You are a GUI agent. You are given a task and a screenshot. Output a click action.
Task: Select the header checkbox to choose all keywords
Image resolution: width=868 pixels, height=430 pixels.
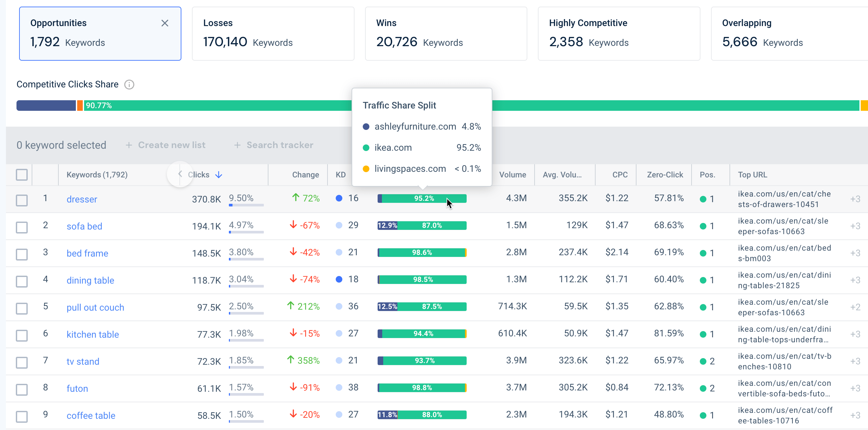point(21,174)
